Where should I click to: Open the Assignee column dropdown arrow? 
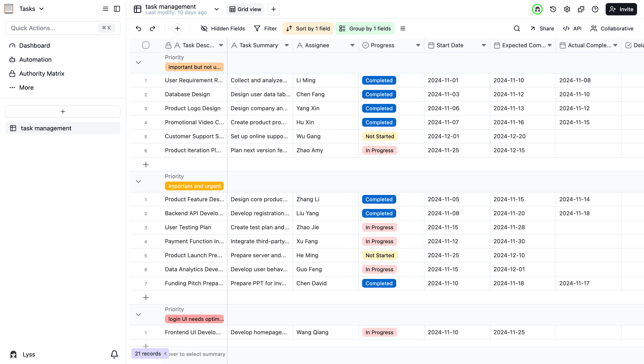(x=352, y=45)
